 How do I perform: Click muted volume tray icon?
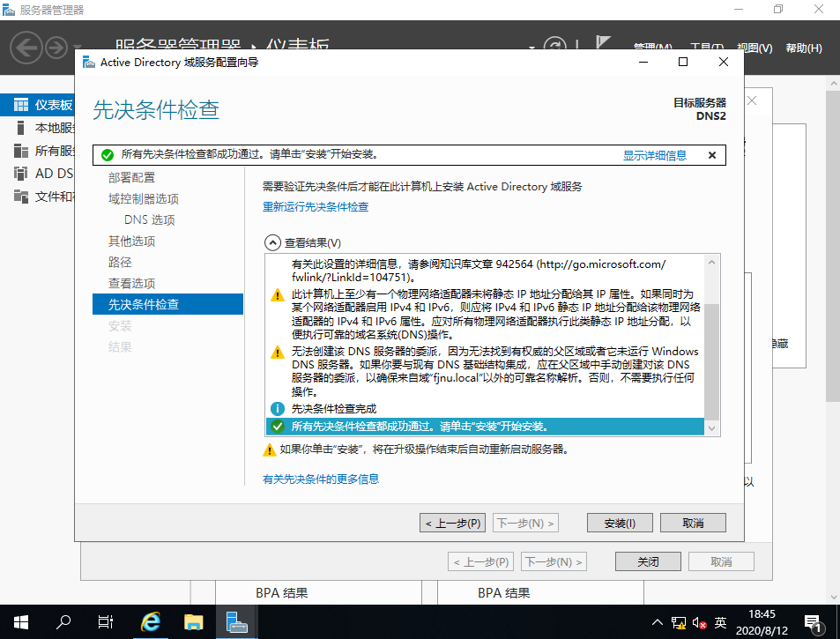699,622
